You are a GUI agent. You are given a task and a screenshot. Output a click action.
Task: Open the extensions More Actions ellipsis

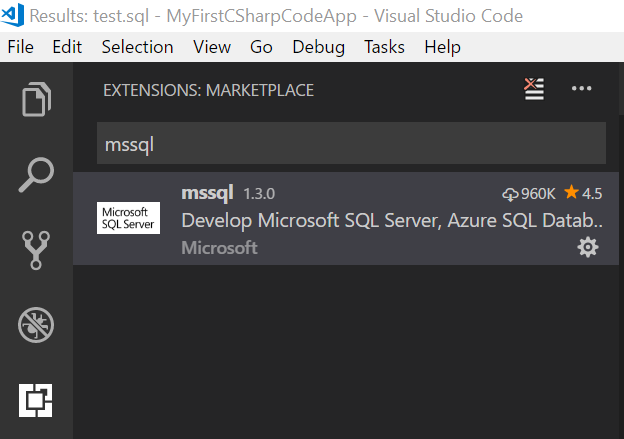pyautogui.click(x=581, y=88)
